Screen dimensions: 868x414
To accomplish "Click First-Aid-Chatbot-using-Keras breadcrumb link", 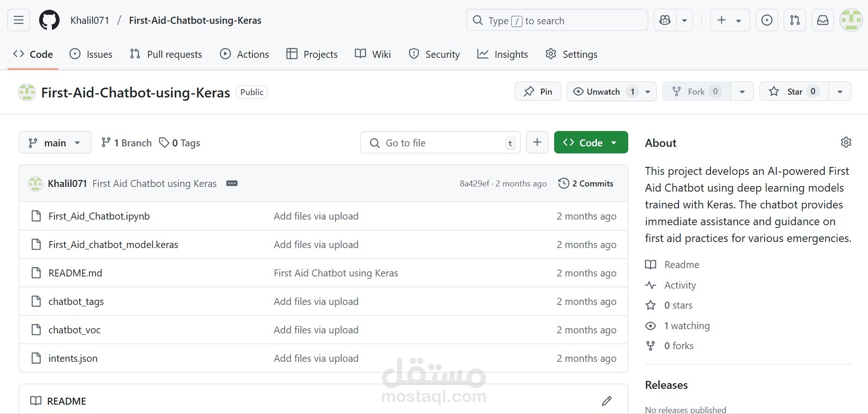I will point(195,21).
